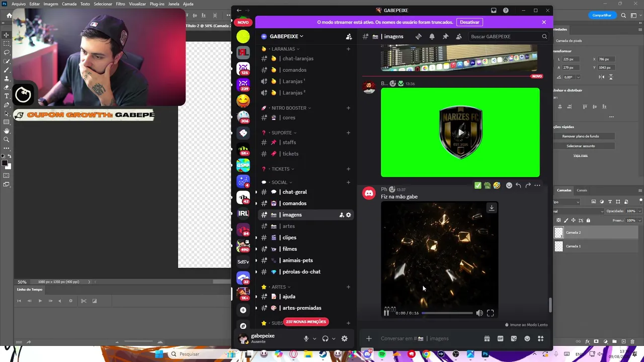Click the Compartilhar button in Photoshop
The image size is (644, 362).
602,15
